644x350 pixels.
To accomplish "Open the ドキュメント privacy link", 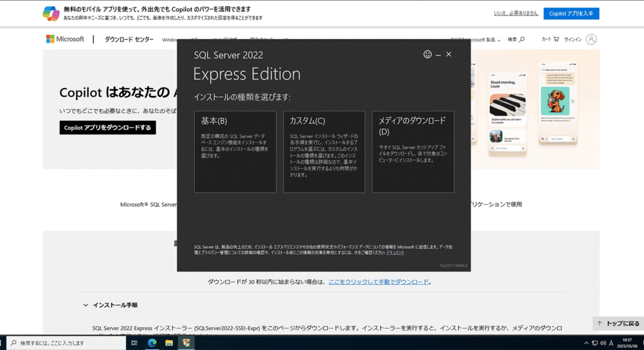I will (x=395, y=253).
